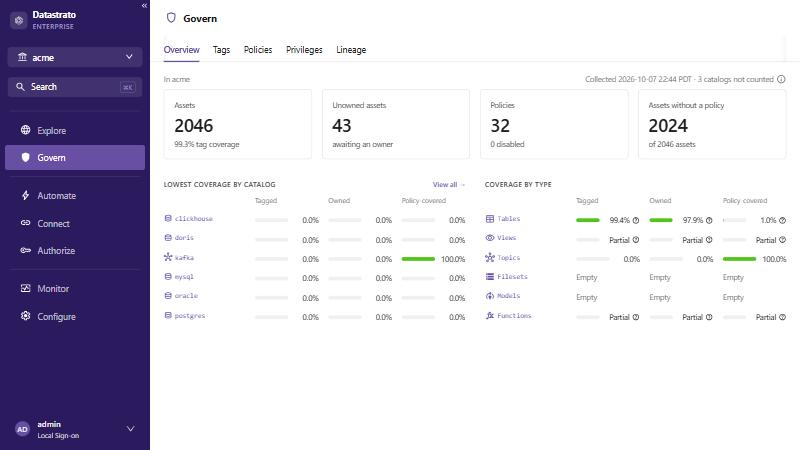Click the Authorize key icon
The height and width of the screenshot is (450, 800).
coord(26,250)
